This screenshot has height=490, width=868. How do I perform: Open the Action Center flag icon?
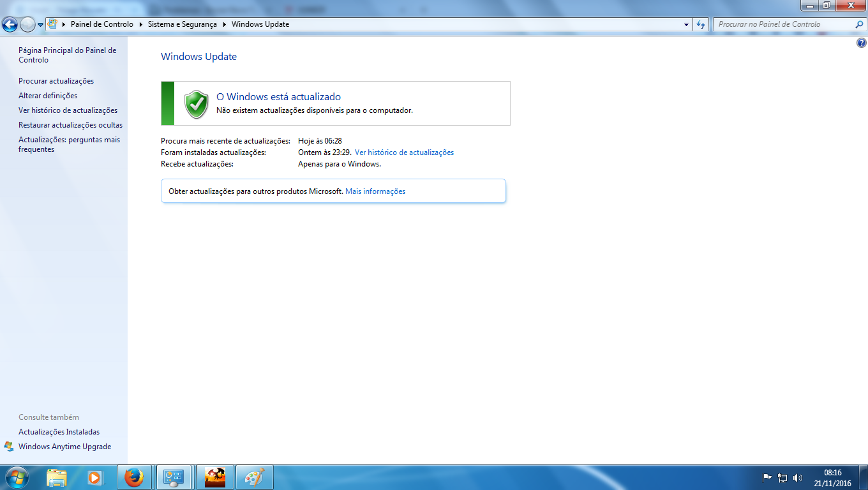tap(767, 477)
